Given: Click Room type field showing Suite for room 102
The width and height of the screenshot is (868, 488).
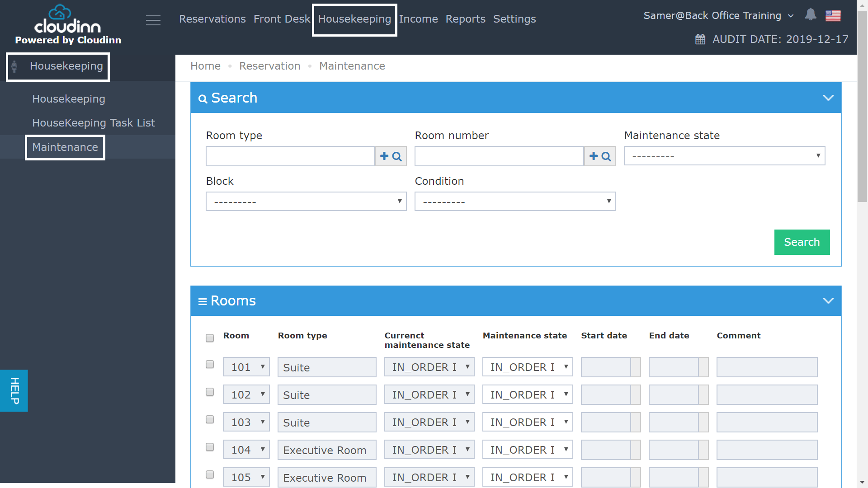Looking at the screenshot, I should click(x=327, y=394).
